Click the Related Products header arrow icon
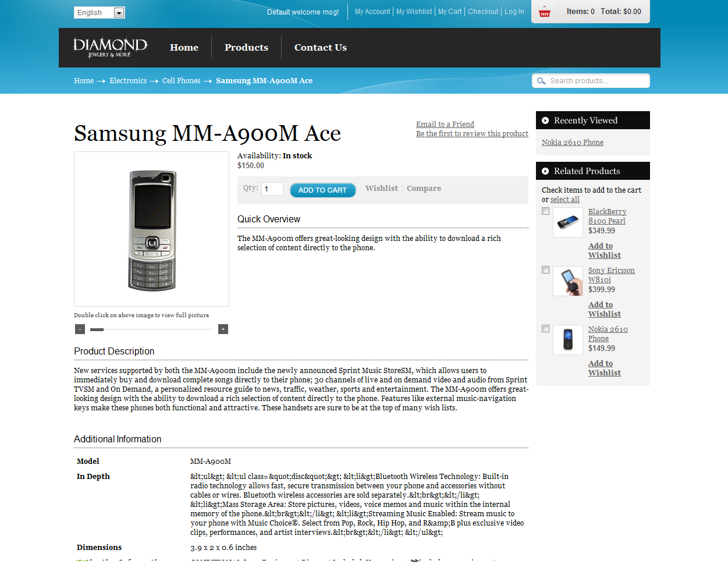 (x=545, y=171)
